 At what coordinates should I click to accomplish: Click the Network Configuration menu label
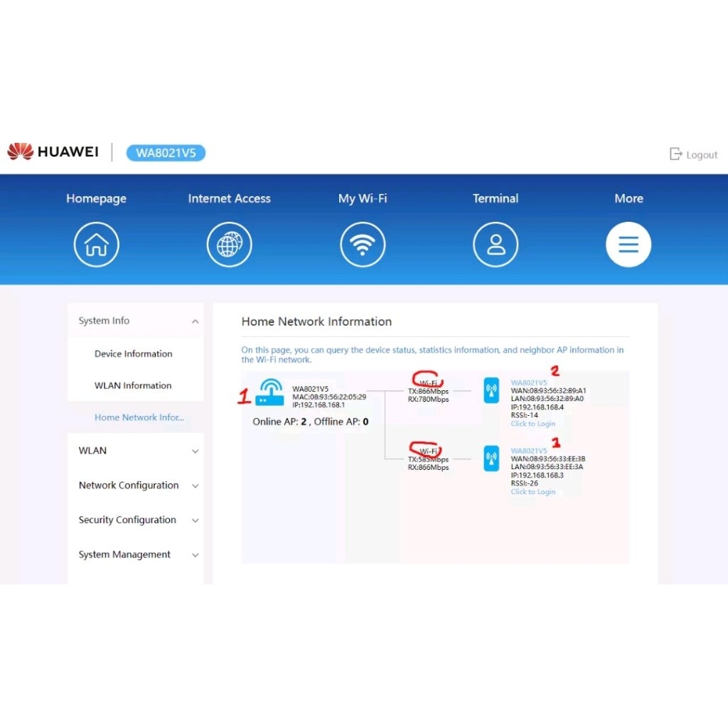129,485
